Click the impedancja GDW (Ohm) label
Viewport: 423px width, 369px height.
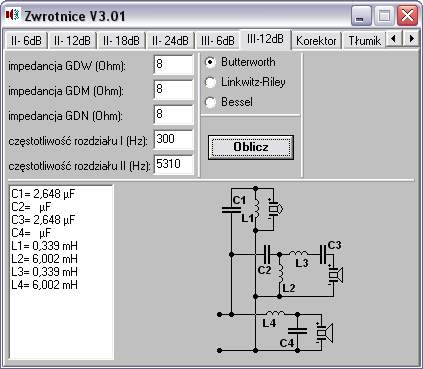tap(67, 66)
